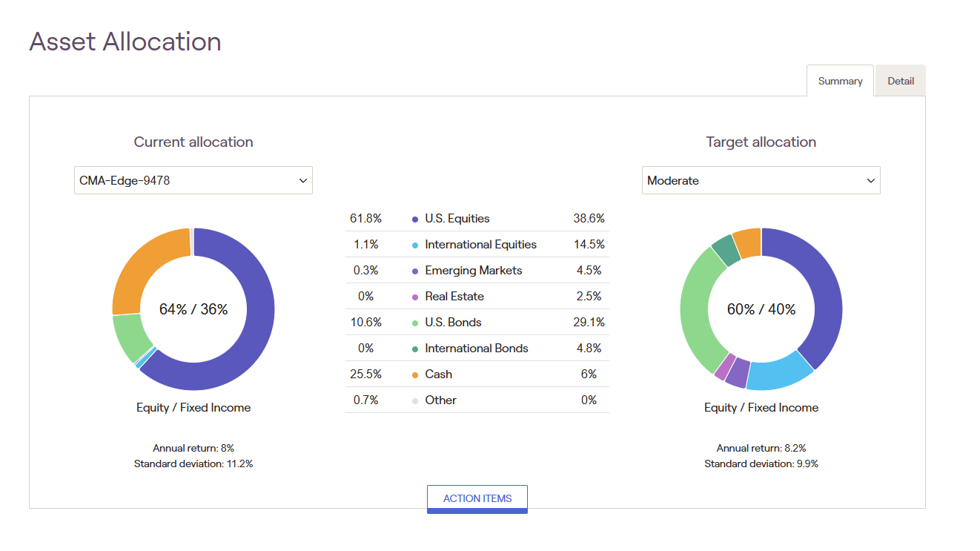Select the Cash row label
This screenshot has width=980, height=551.
pos(439,375)
